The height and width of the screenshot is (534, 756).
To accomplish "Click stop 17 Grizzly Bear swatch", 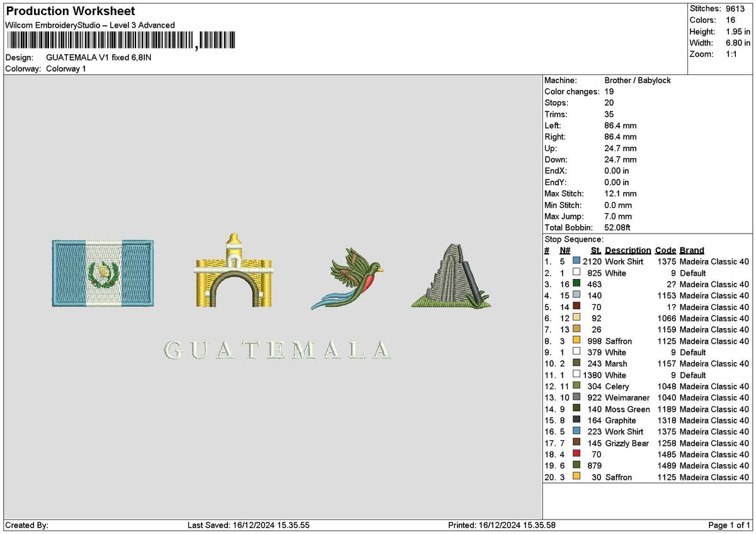I will point(576,442).
